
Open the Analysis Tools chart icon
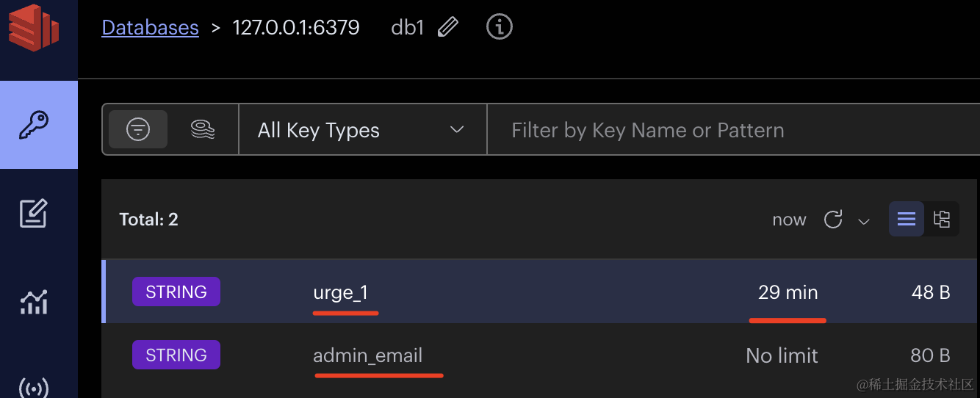click(34, 301)
